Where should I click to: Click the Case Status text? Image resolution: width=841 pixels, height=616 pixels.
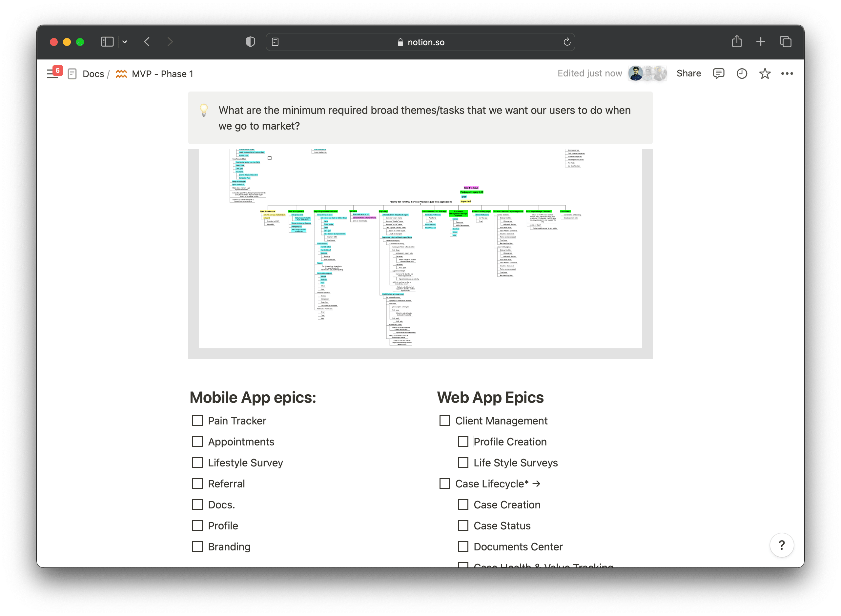point(502,525)
